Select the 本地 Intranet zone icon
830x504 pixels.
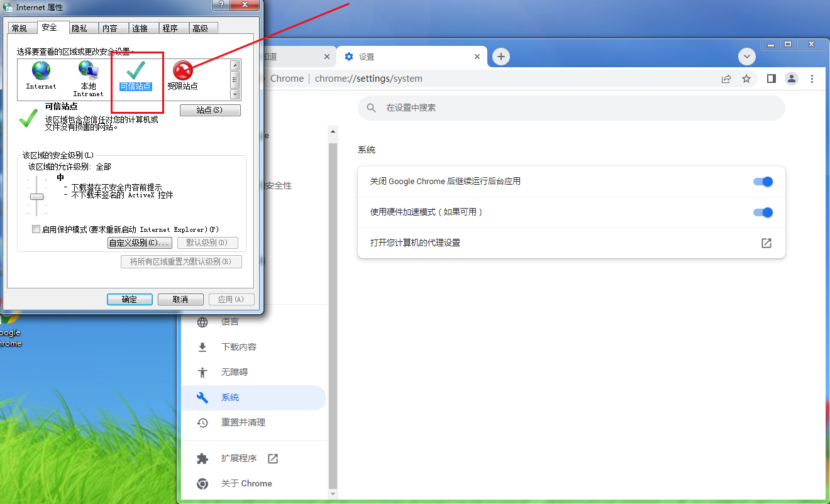88,70
